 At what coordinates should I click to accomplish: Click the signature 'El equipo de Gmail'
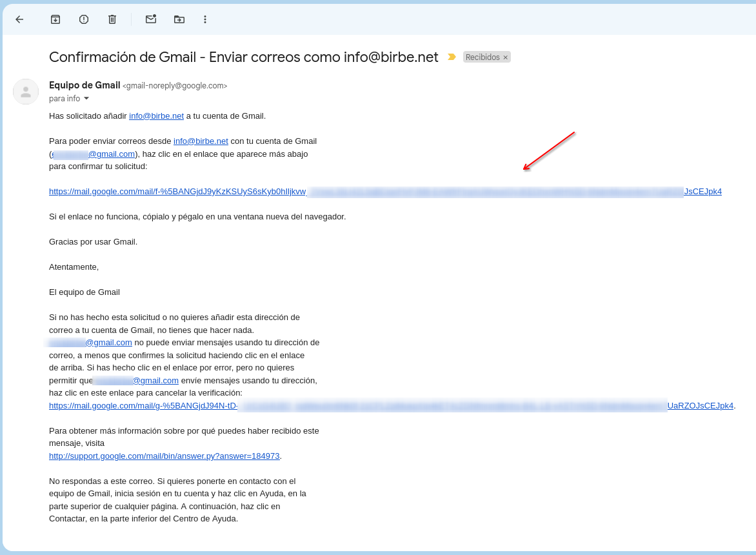point(85,292)
